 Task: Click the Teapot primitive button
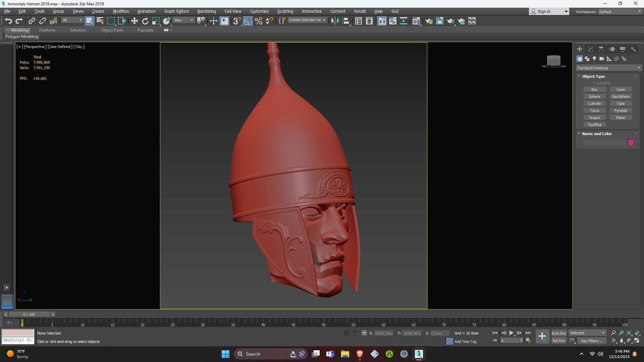594,118
